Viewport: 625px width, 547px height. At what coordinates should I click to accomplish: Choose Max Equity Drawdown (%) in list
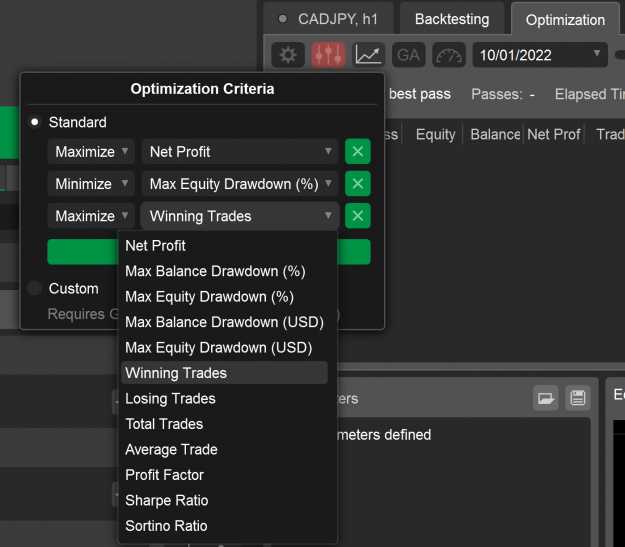point(224,297)
